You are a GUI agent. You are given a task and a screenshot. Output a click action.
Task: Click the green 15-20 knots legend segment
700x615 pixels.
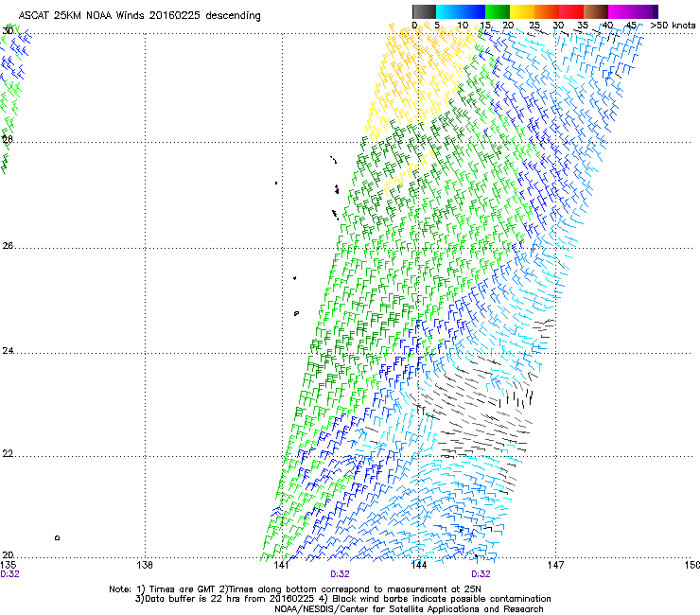point(498,11)
